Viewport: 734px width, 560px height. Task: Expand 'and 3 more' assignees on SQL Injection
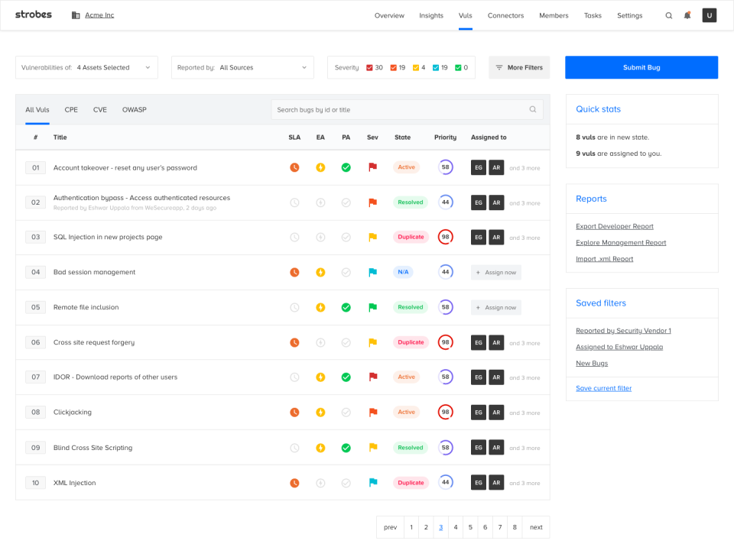(525, 238)
